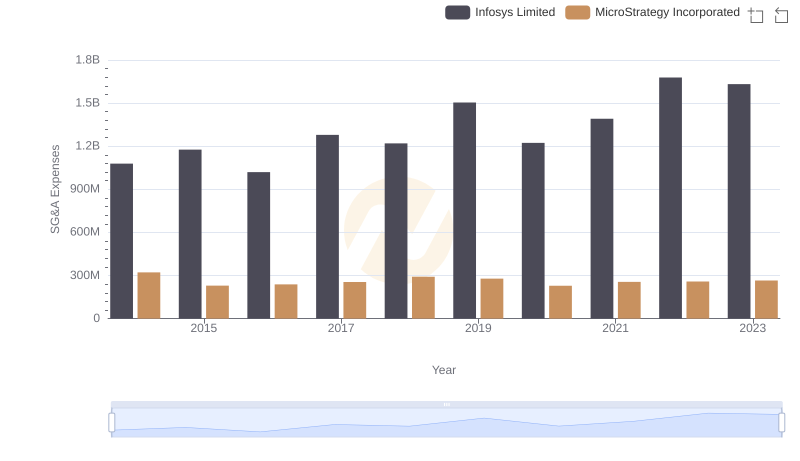This screenshot has height=461, width=800.
Task: Click the 900M y-axis label
Action: tap(85, 189)
